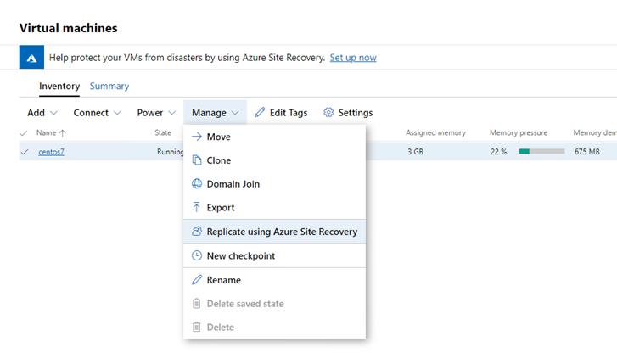Click the Settings button
The width and height of the screenshot is (617, 364).
pyautogui.click(x=348, y=113)
